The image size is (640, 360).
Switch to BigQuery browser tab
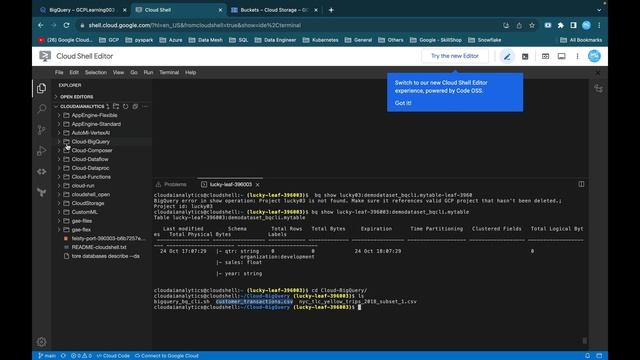(x=82, y=10)
